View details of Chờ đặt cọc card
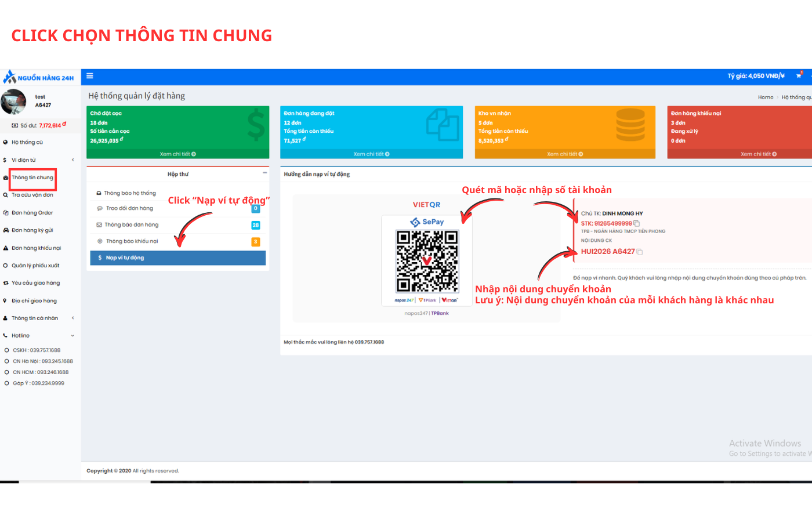This screenshot has height=522, width=812. point(177,154)
